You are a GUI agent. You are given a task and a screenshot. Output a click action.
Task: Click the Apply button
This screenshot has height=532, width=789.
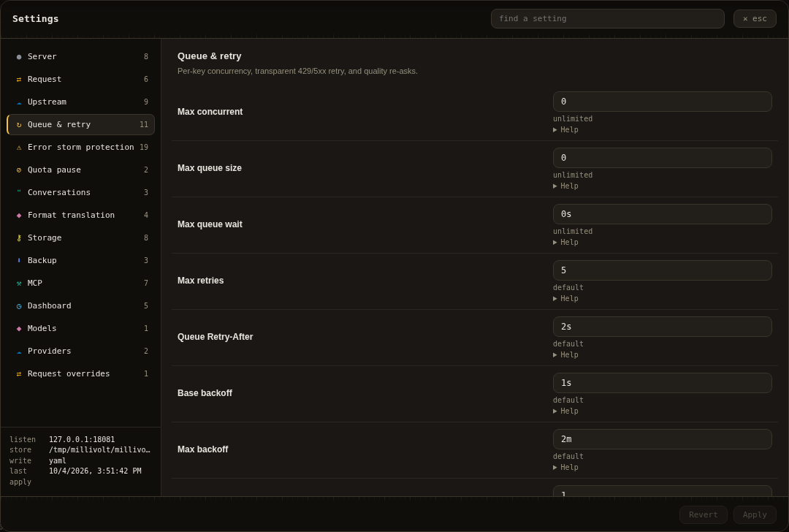pyautogui.click(x=755, y=515)
